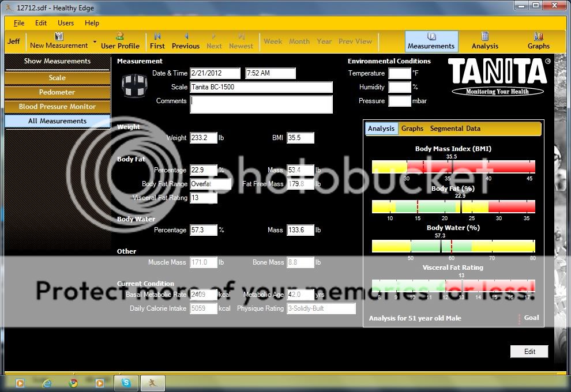Select the Graphs tab in analysis panel
The height and width of the screenshot is (392, 571).
click(x=412, y=129)
